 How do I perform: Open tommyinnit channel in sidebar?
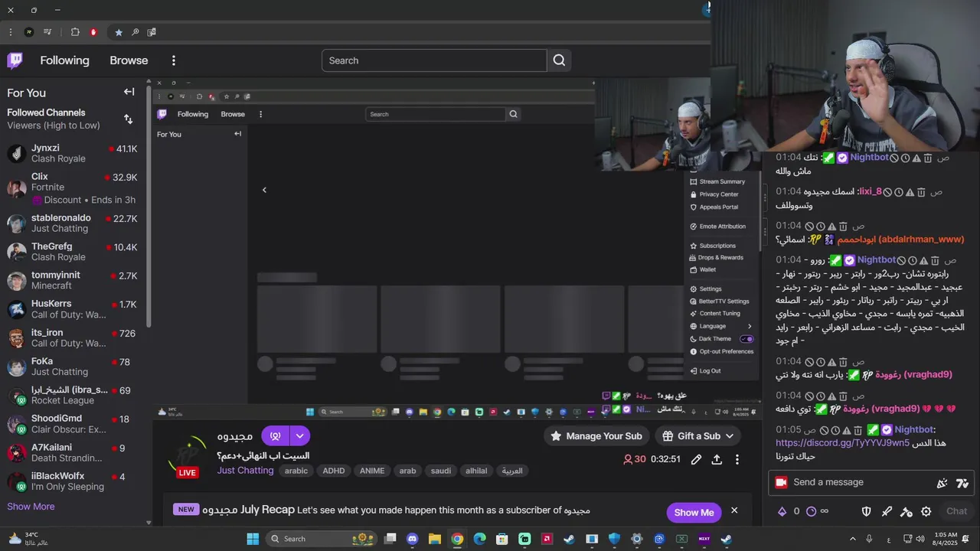coord(72,280)
